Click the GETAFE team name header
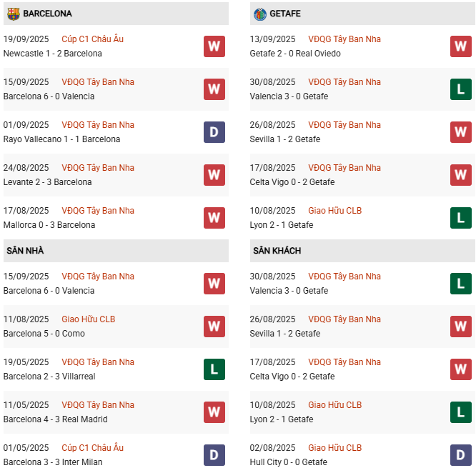Viewport: 476px width, 473px height. tap(285, 14)
